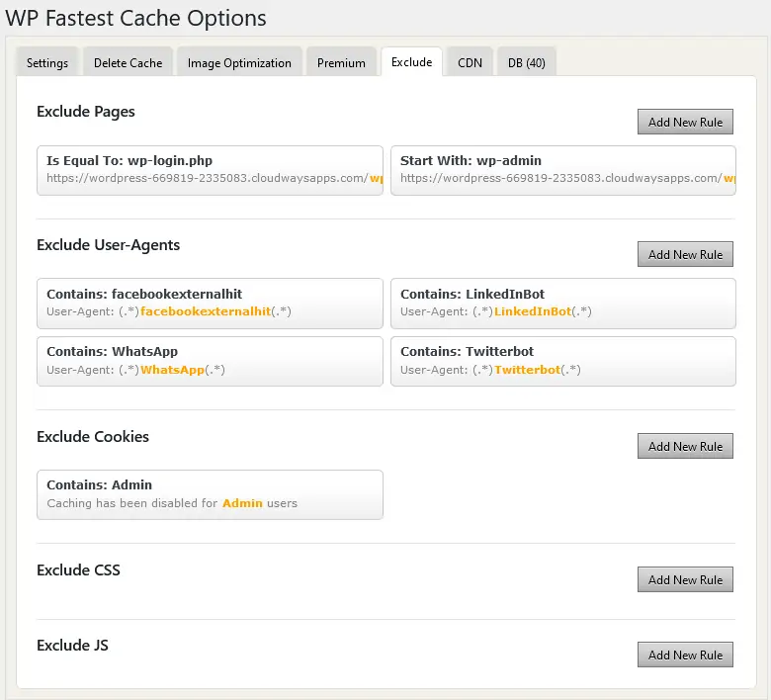Add New Rule for Exclude User-Agents
Screen dimensions: 771x700
(685, 254)
